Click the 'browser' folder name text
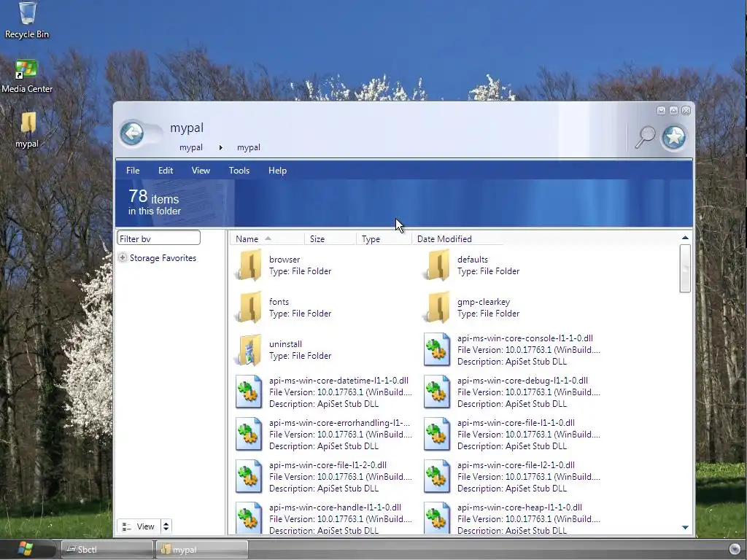 [285, 260]
